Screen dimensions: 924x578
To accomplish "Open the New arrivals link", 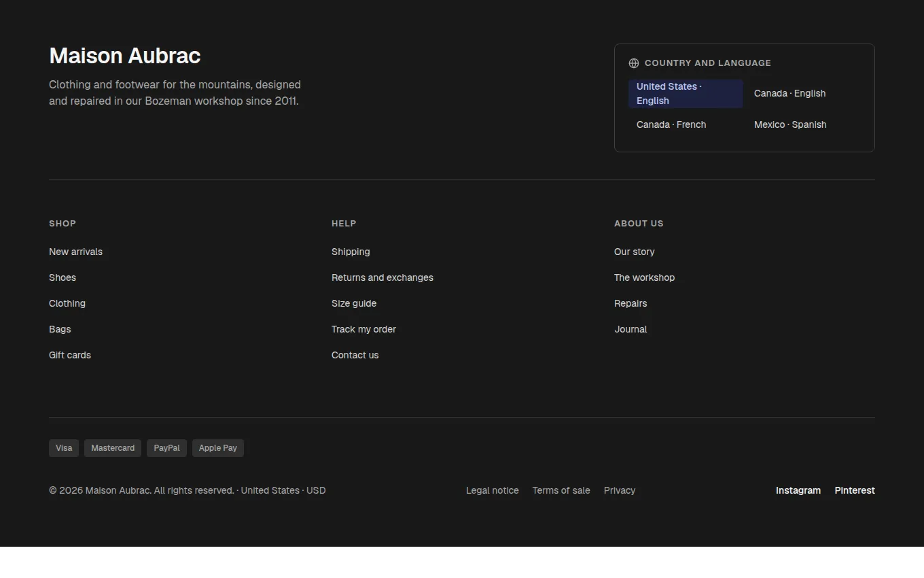I will pos(75,252).
